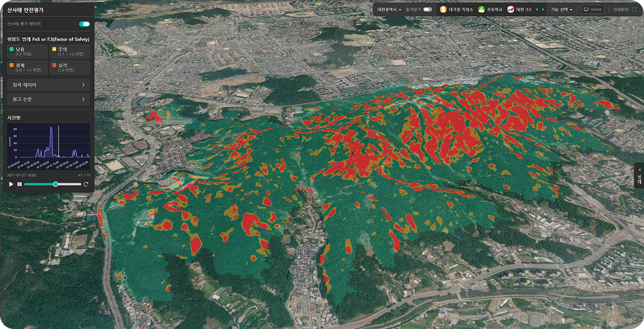This screenshot has height=329, width=644.
Task: Expand the 입력 데이터 section
Action: (48, 85)
